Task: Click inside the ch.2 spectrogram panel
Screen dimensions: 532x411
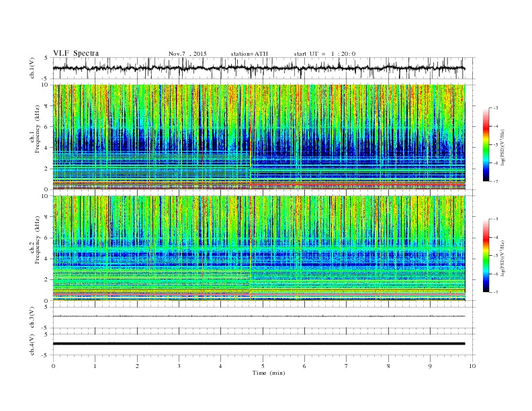Action: pos(259,248)
